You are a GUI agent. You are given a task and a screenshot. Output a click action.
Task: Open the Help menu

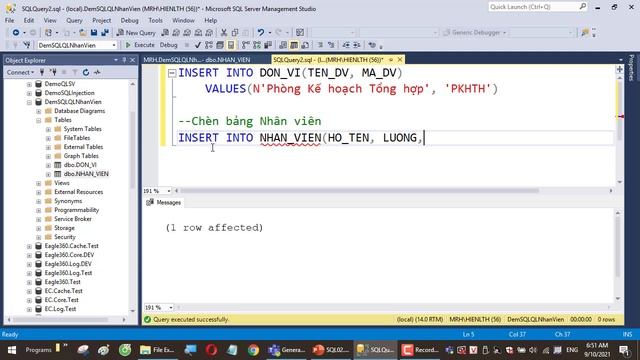point(211,20)
